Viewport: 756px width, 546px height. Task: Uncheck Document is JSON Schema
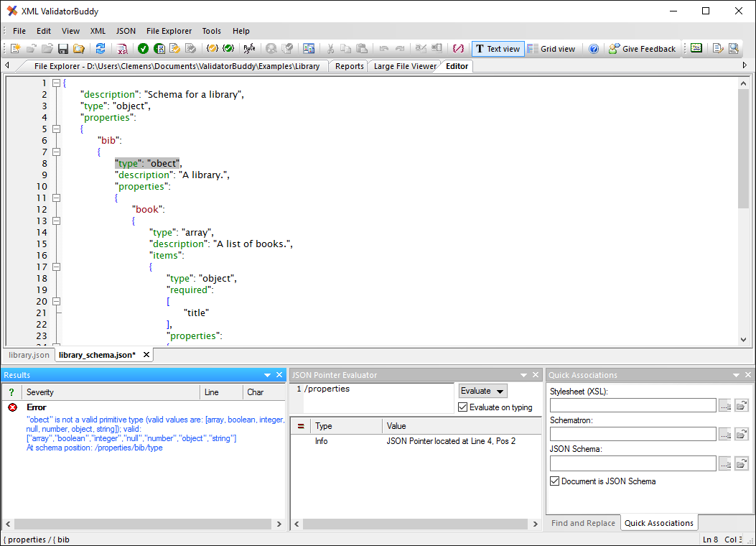tap(554, 481)
